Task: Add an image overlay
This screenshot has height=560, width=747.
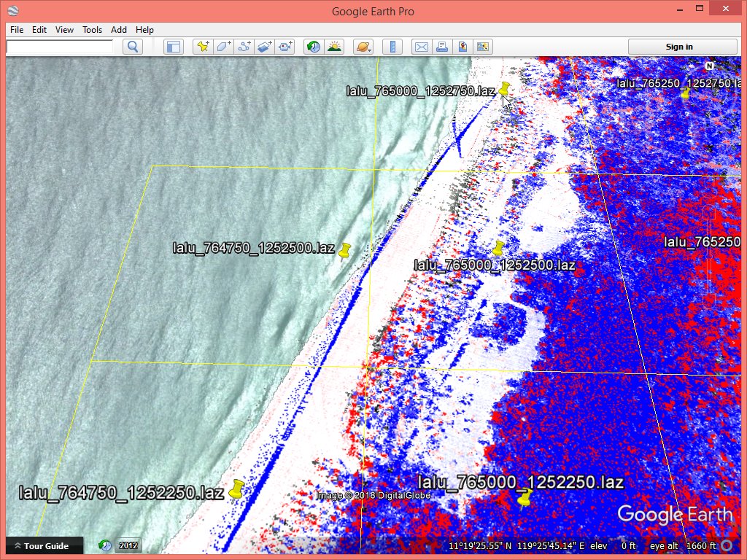Action: tap(264, 47)
